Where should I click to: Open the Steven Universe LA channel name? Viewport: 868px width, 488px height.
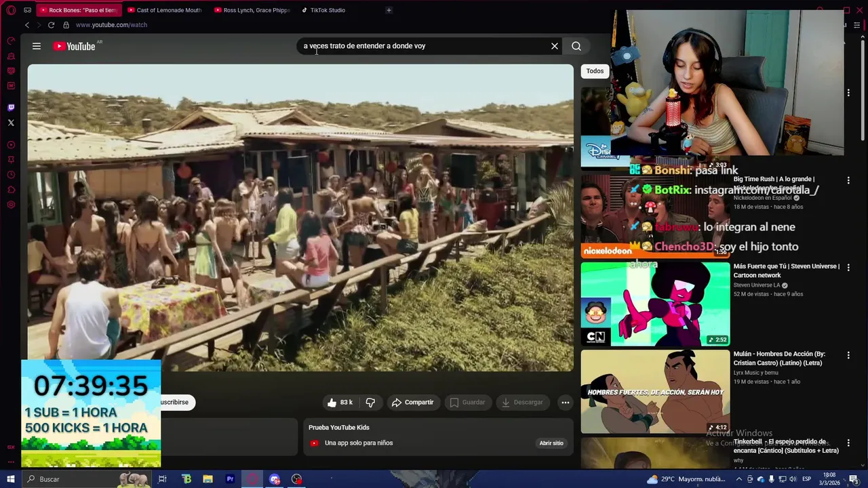(757, 285)
